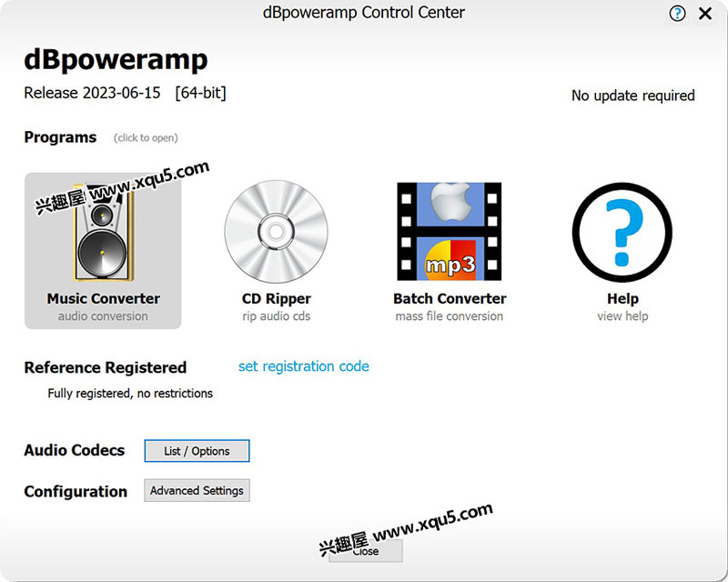Close the Control Center with the X

705,14
